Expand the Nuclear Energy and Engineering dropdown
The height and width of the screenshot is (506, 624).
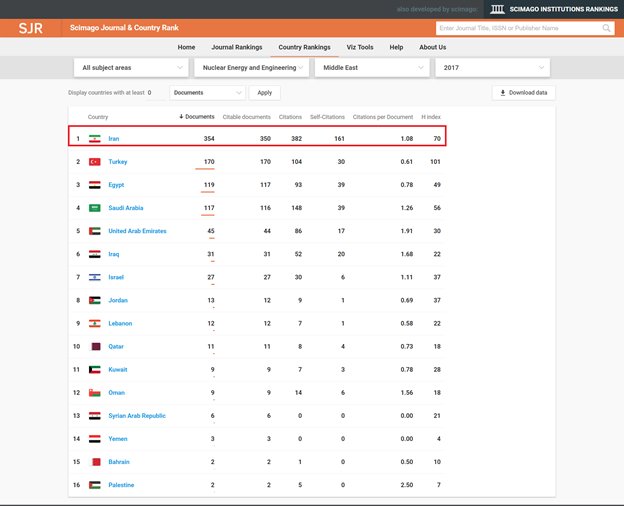click(x=250, y=67)
